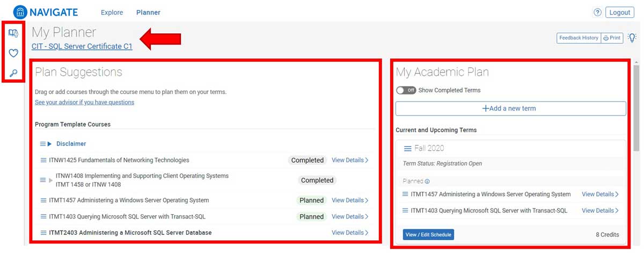Image resolution: width=644 pixels, height=253 pixels.
Task: Click the course catalog icon in left sidebar
Action: coord(13,34)
